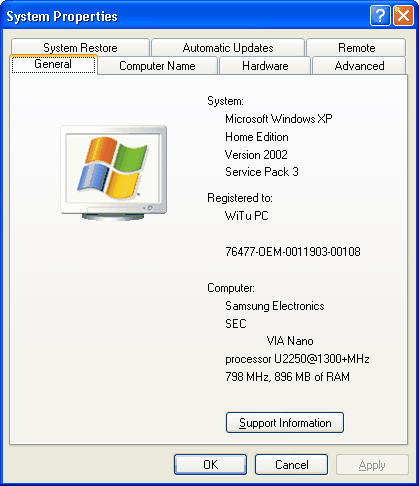Close the System Properties dialog
The width and height of the screenshot is (419, 486).
tap(403, 16)
